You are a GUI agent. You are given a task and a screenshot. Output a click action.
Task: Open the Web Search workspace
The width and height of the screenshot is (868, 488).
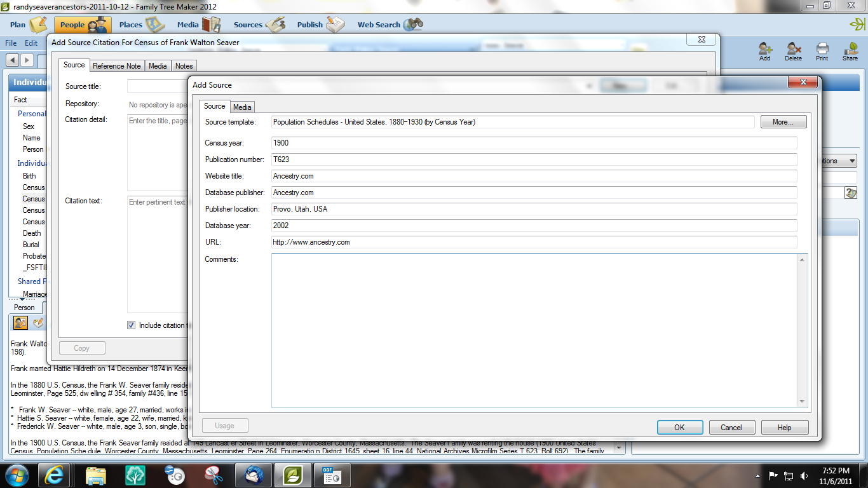390,25
